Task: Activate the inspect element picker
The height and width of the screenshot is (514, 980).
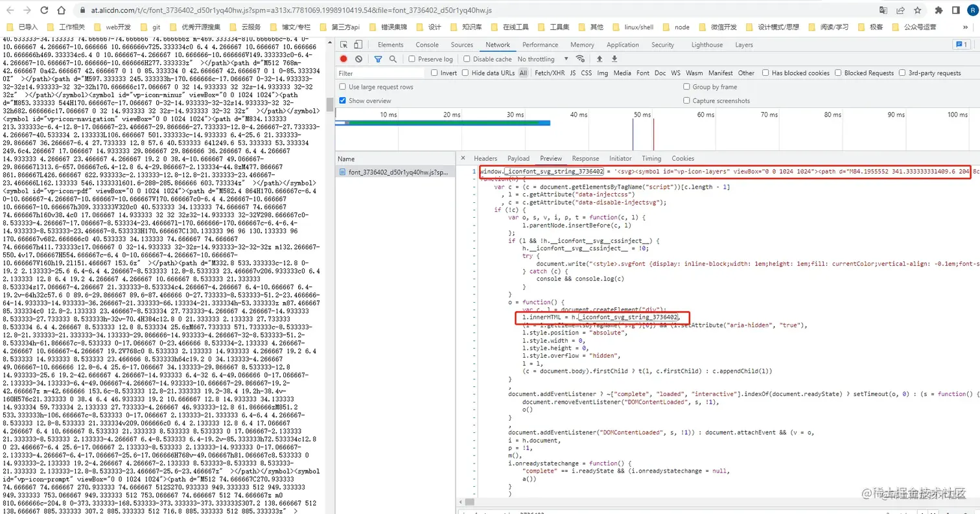Action: [x=344, y=45]
